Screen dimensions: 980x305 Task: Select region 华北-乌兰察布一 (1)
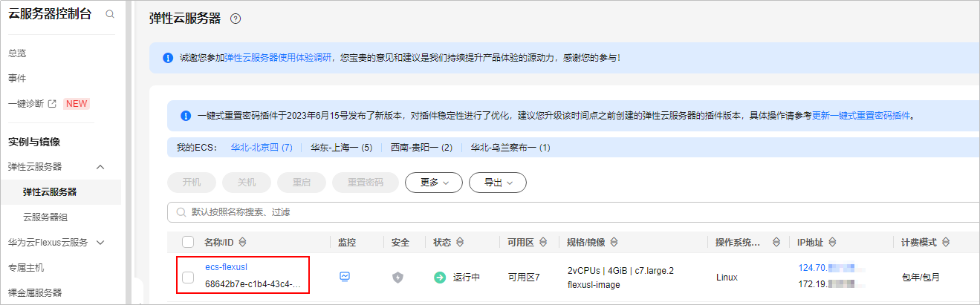(510, 148)
